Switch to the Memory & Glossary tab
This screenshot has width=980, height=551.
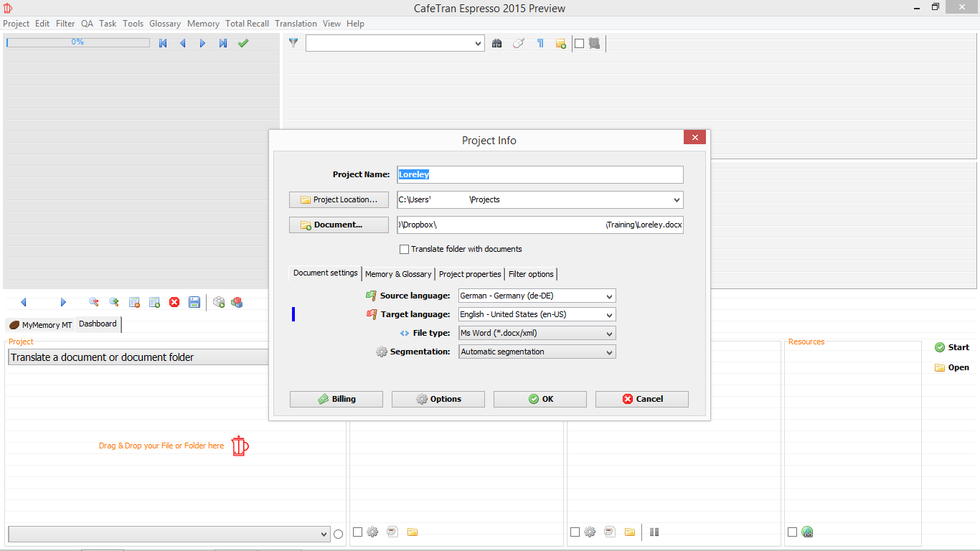pyautogui.click(x=398, y=274)
